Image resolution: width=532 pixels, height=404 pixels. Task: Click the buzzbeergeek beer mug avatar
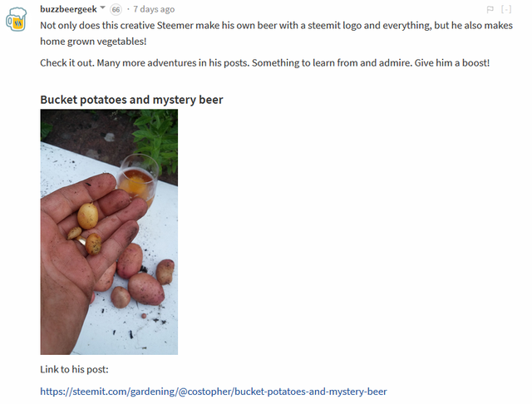[17, 19]
